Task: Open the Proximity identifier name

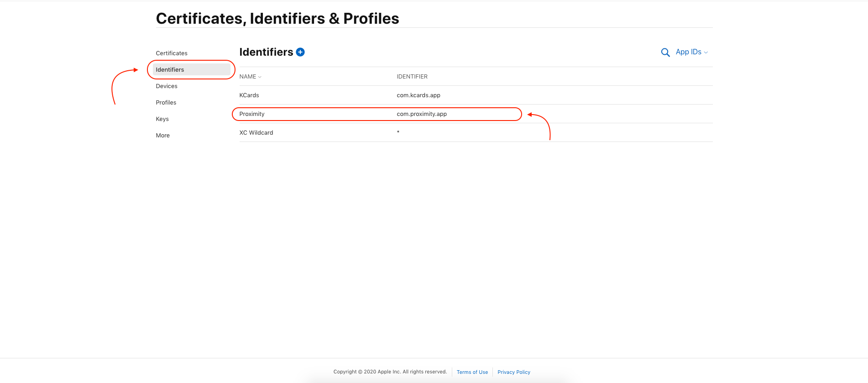Action: point(252,114)
